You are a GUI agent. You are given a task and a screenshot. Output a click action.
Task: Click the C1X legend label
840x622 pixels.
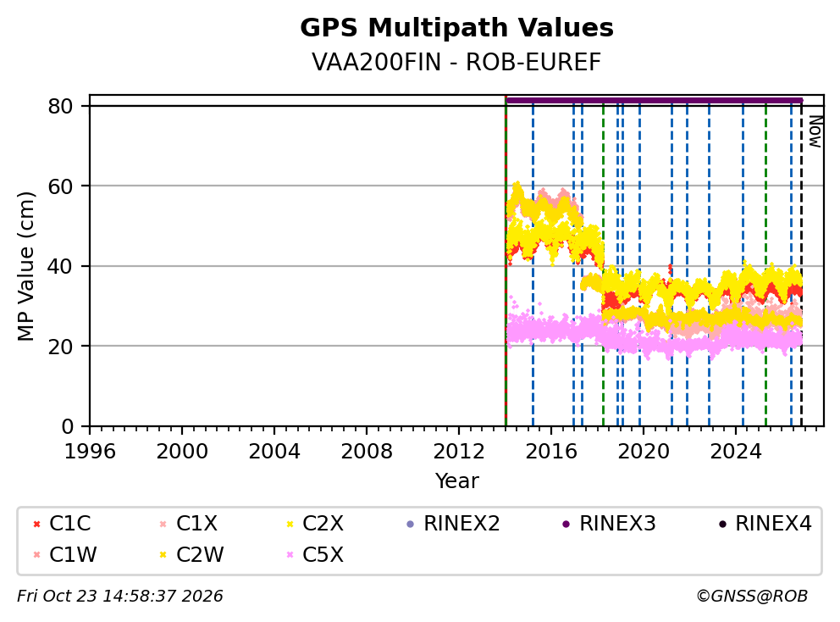pos(196,524)
